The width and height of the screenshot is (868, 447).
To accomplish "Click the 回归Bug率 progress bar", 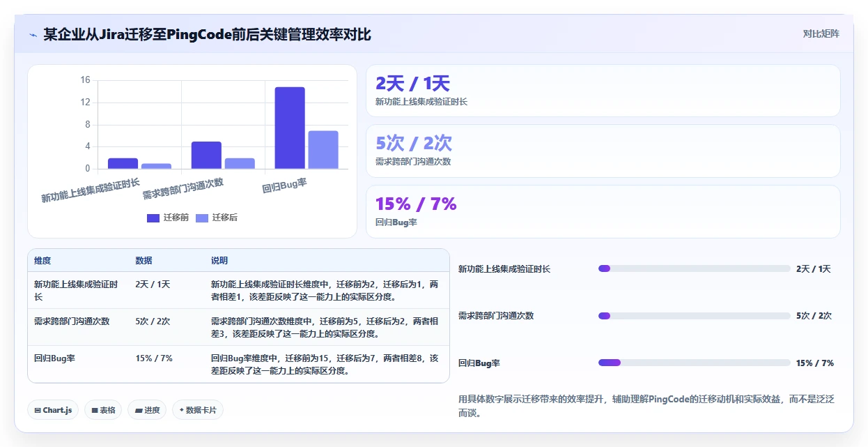I will pyautogui.click(x=695, y=363).
